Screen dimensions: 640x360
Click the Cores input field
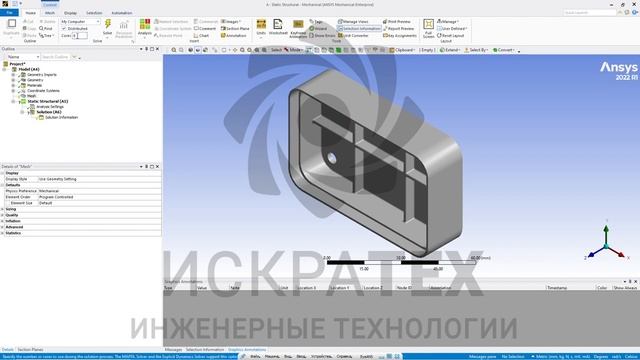[80, 36]
